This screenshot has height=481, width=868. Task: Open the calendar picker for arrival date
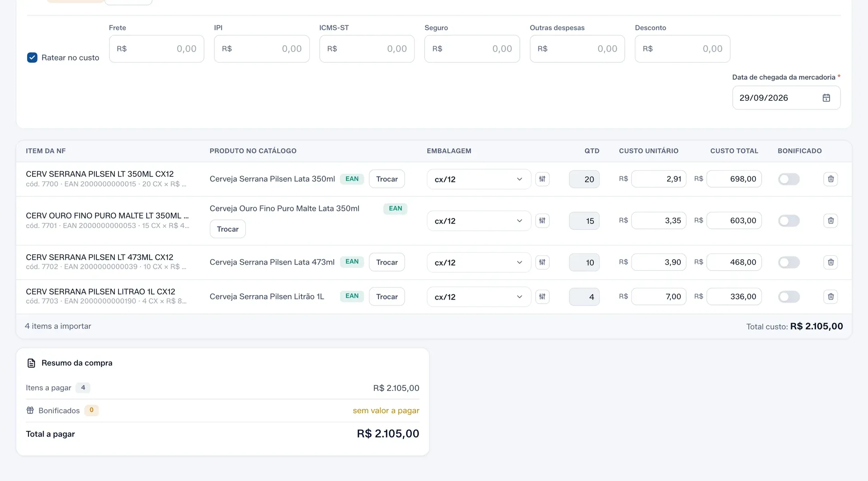[826, 98]
